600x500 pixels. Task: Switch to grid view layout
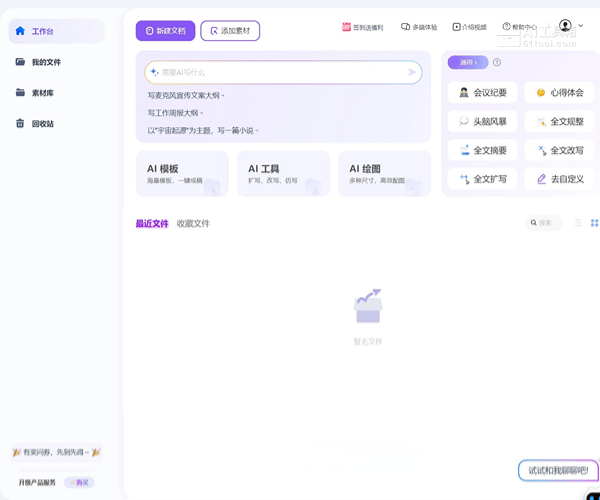(594, 223)
